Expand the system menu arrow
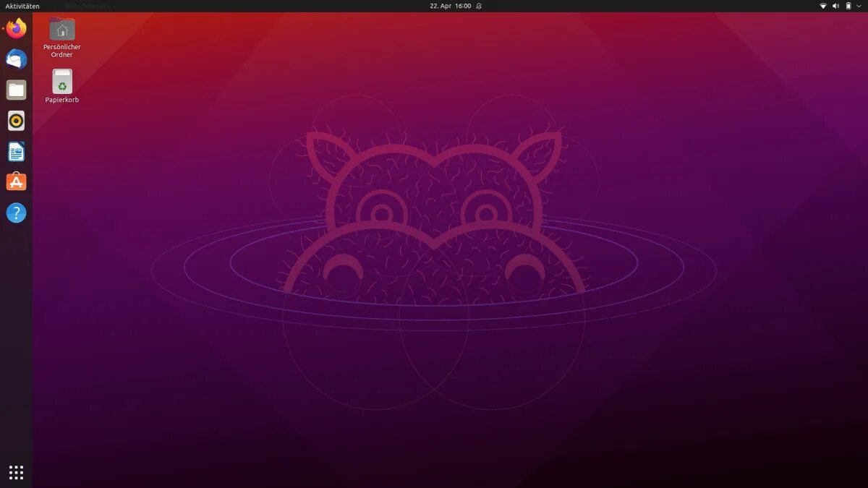This screenshot has width=868, height=488. 859,6
